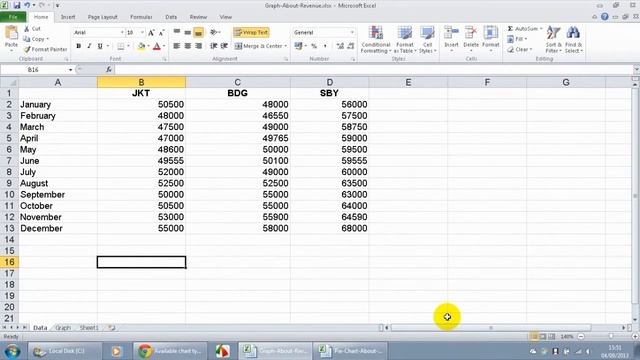Expand the formula bar
The image size is (640, 360).
[636, 70]
